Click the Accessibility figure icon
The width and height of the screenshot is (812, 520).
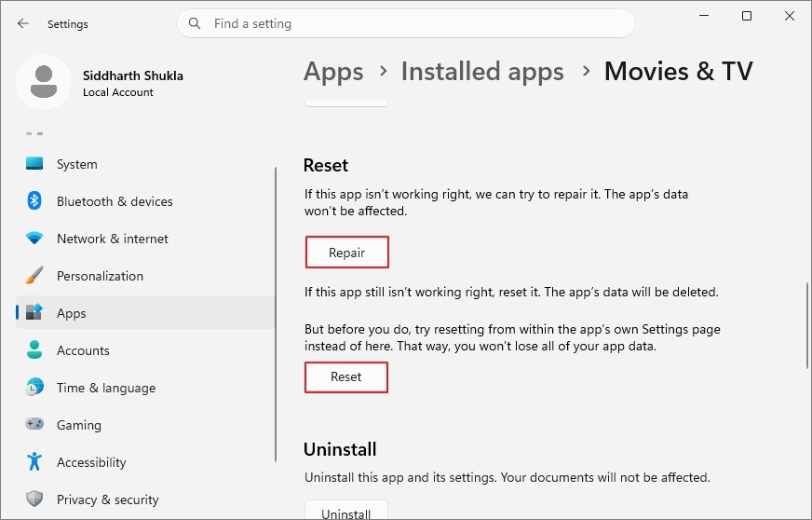[x=34, y=461]
